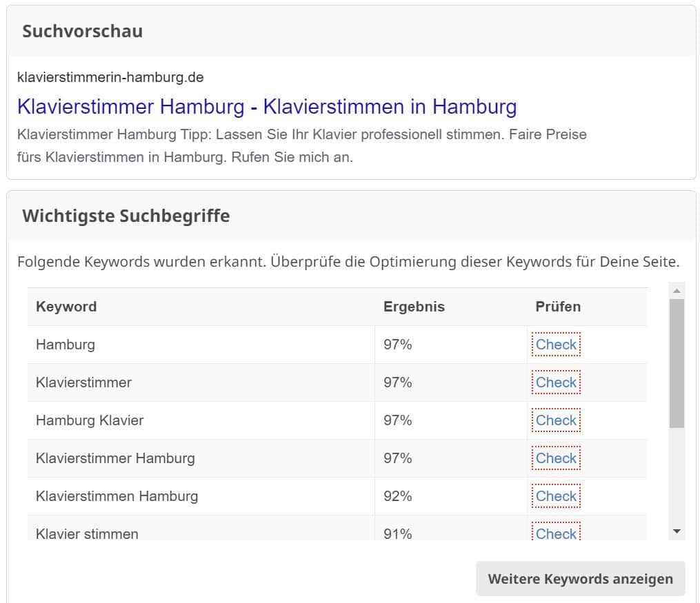Check the Klavierstimmer keyword
Image resolution: width=700 pixels, height=603 pixels.
pyautogui.click(x=556, y=382)
